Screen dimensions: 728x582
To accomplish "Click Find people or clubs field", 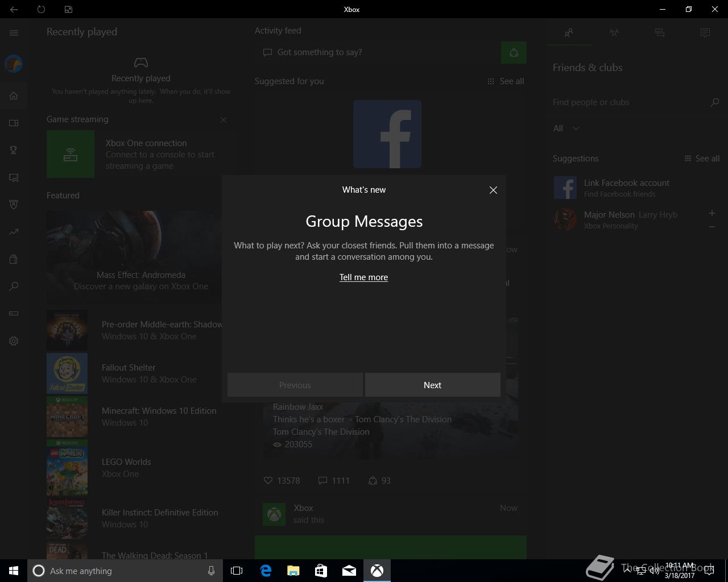I will tap(628, 102).
